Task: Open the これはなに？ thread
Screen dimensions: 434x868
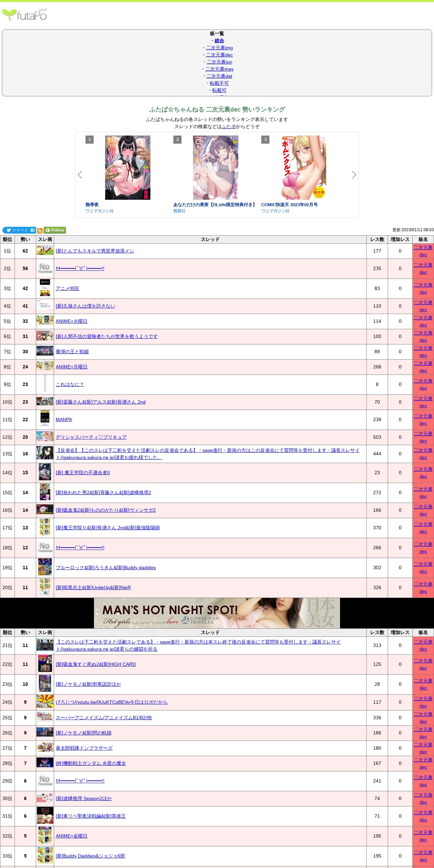Action: pyautogui.click(x=70, y=384)
